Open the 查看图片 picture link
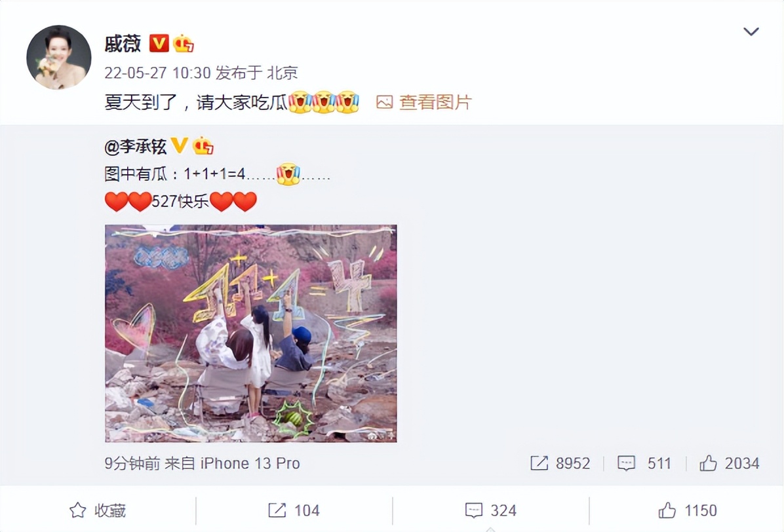 click(424, 102)
